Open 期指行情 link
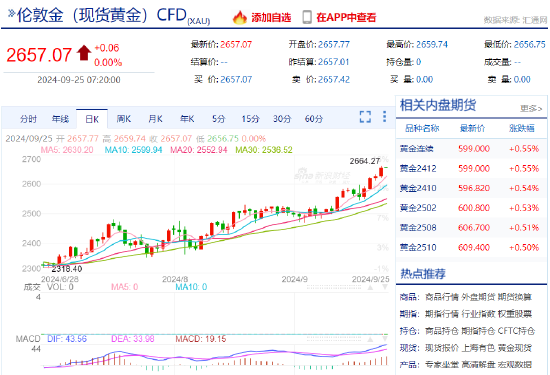This screenshot has height=375, width=550. click(442, 314)
